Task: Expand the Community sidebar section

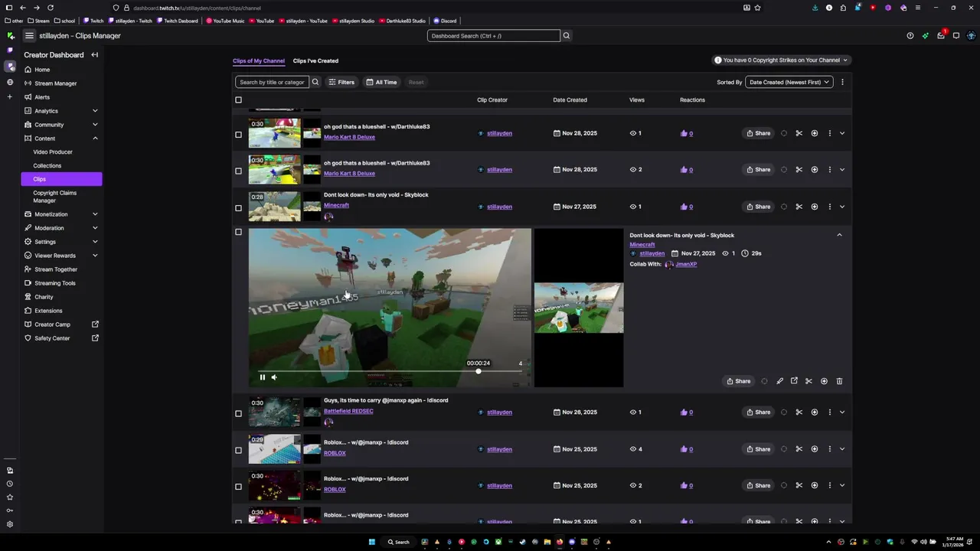Action: pos(95,125)
